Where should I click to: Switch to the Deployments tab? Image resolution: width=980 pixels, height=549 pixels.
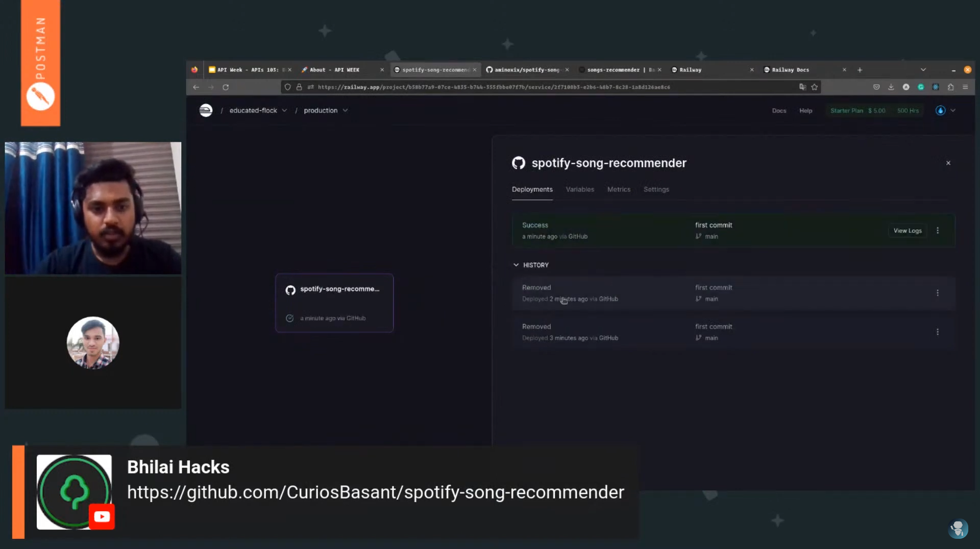point(532,190)
